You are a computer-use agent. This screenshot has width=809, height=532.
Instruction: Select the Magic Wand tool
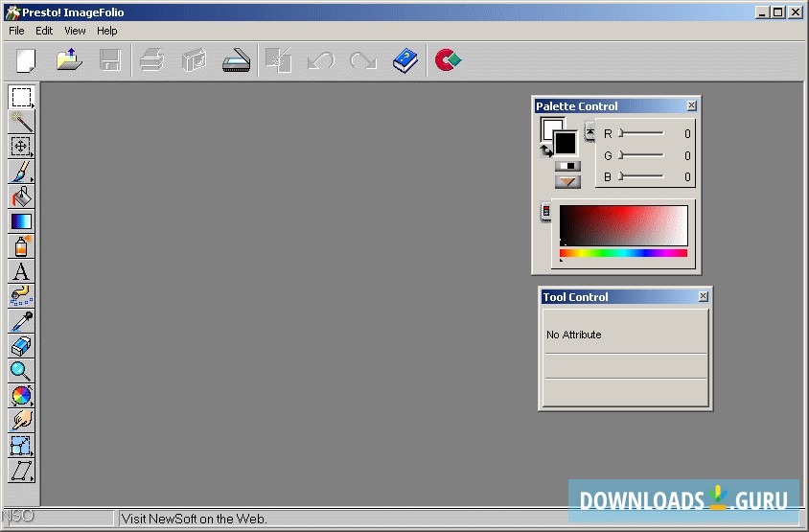(21, 122)
